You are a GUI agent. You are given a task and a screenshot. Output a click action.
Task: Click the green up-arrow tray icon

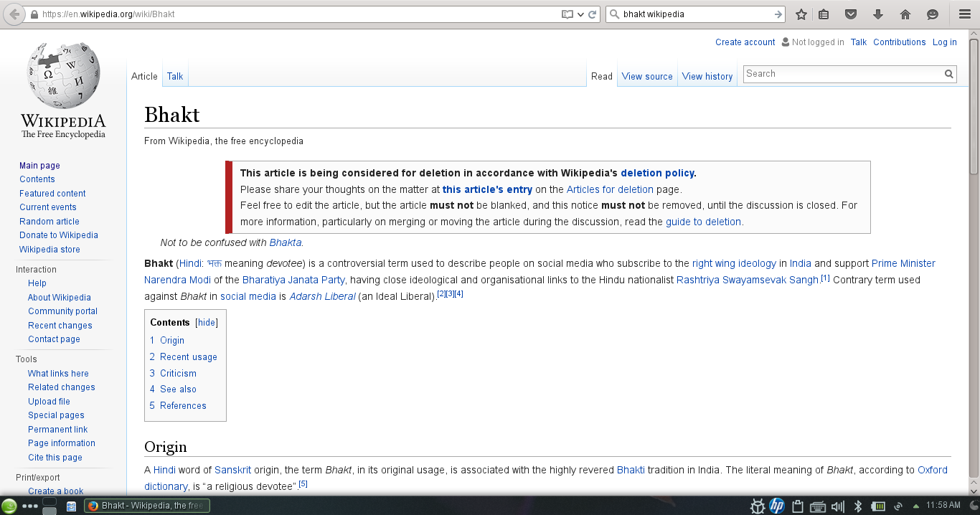pos(915,506)
